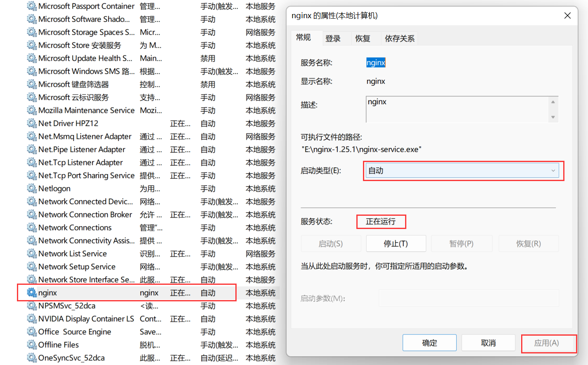This screenshot has height=365, width=588.
Task: Click the 确定 button
Action: pyautogui.click(x=429, y=343)
